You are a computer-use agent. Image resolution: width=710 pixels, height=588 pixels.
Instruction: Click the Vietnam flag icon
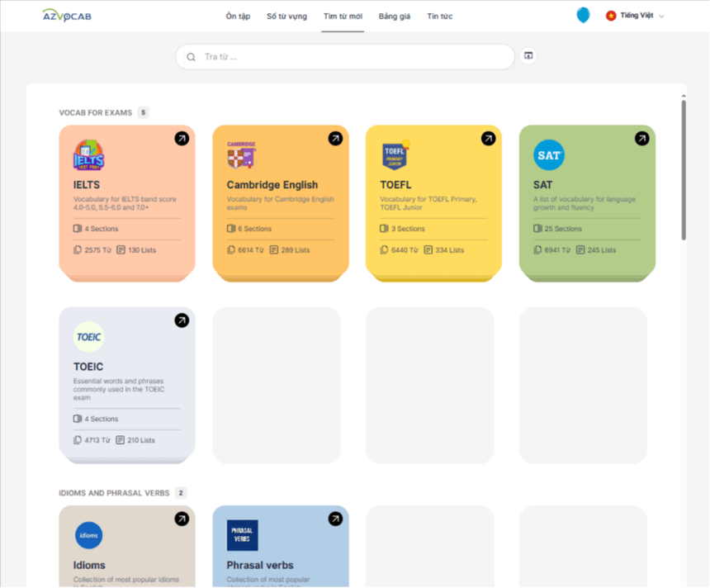[x=611, y=16]
